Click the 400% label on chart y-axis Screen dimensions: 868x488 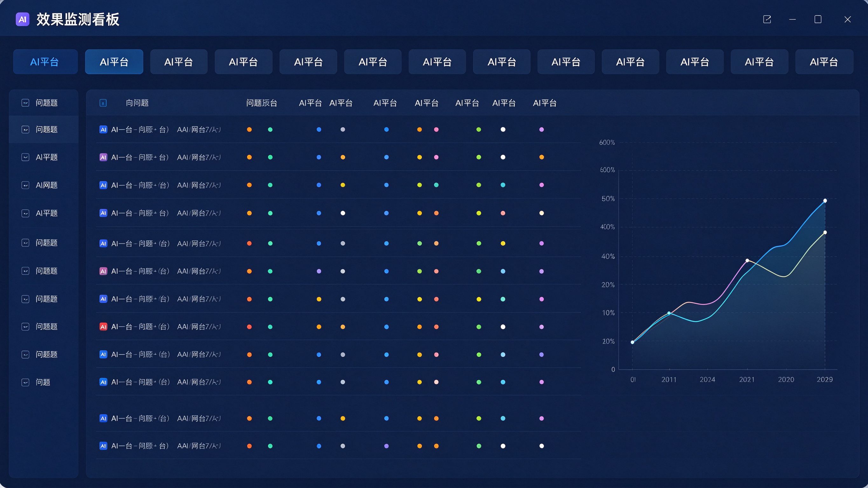tap(608, 227)
